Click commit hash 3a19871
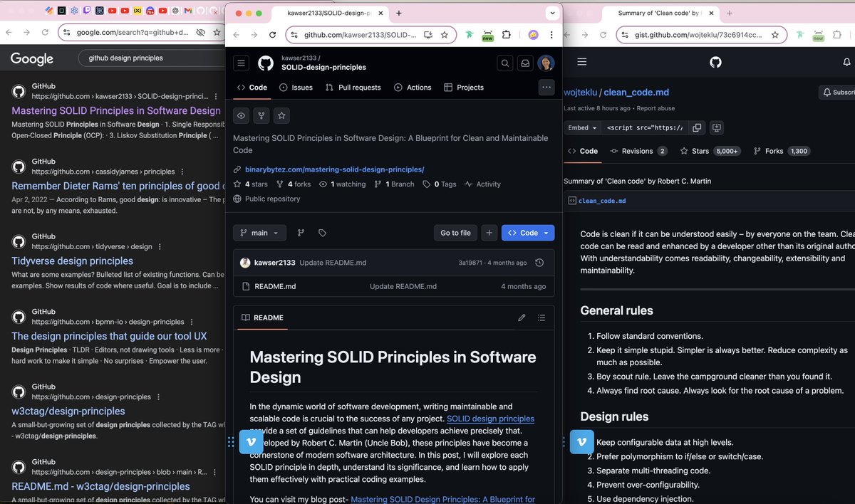This screenshot has height=504, width=855. (470, 263)
